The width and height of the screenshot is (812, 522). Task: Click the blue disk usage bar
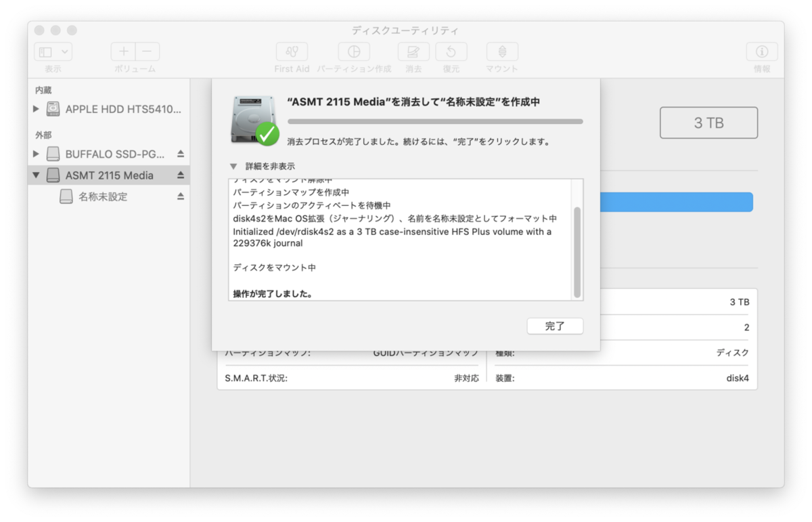(677, 202)
